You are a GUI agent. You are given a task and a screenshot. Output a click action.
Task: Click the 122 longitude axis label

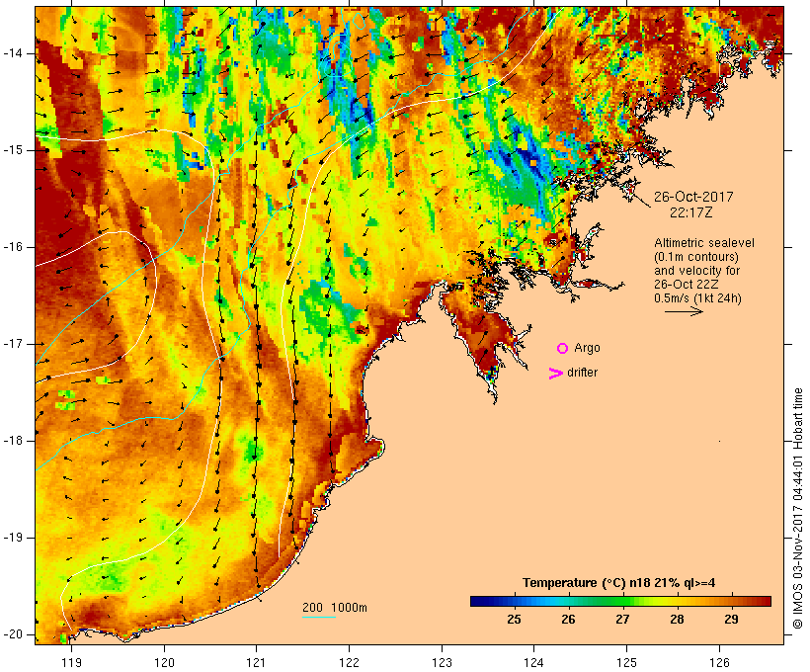pos(350,662)
